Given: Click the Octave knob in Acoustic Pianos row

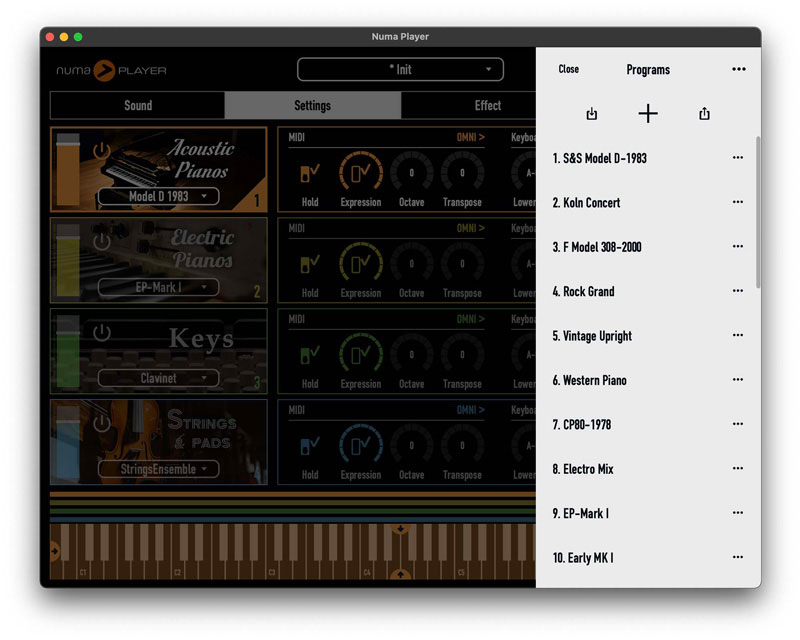Looking at the screenshot, I should click(411, 173).
